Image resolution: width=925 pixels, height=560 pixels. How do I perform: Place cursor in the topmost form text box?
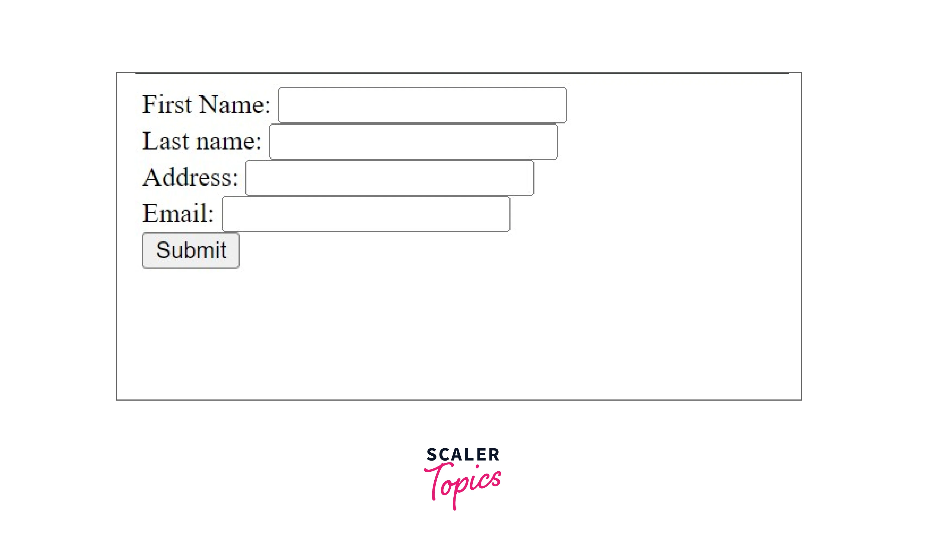tap(422, 105)
